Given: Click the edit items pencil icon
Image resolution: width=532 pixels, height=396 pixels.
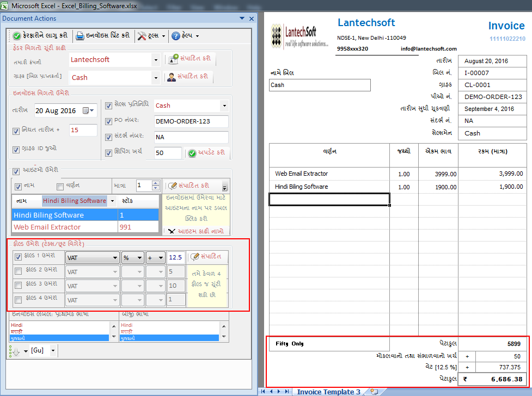Looking at the screenshot, I should pyautogui.click(x=173, y=185).
